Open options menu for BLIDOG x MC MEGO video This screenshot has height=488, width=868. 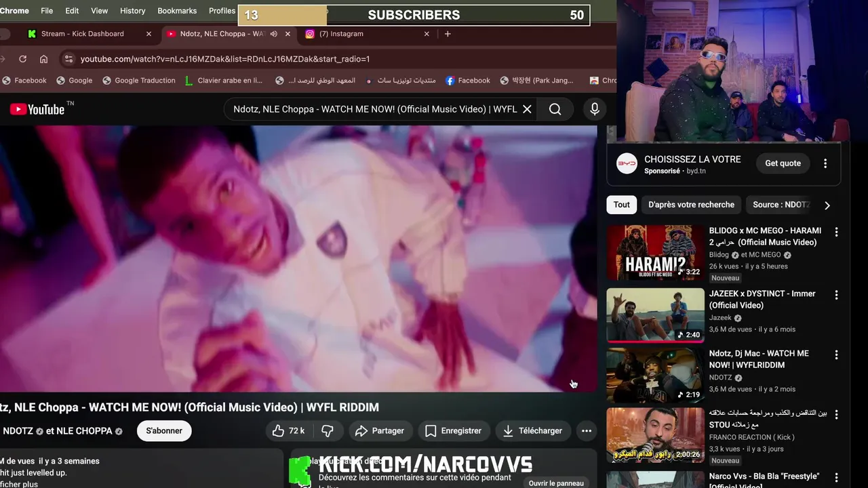tap(836, 232)
